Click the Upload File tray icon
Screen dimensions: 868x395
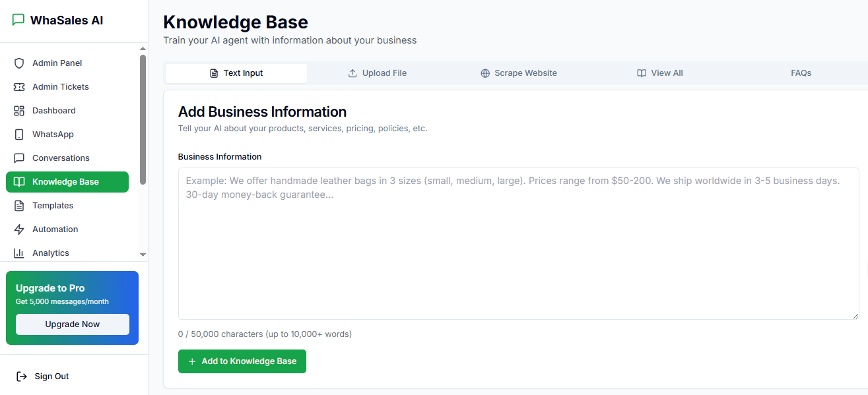pyautogui.click(x=351, y=73)
